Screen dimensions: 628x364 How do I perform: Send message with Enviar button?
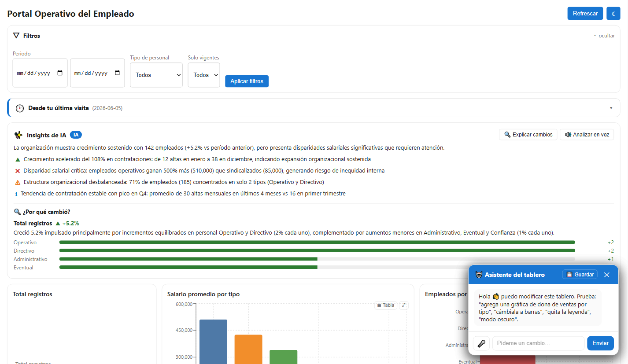pyautogui.click(x=600, y=343)
